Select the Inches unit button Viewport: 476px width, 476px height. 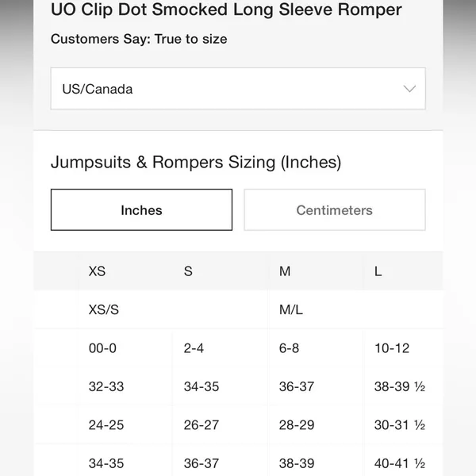point(141,209)
